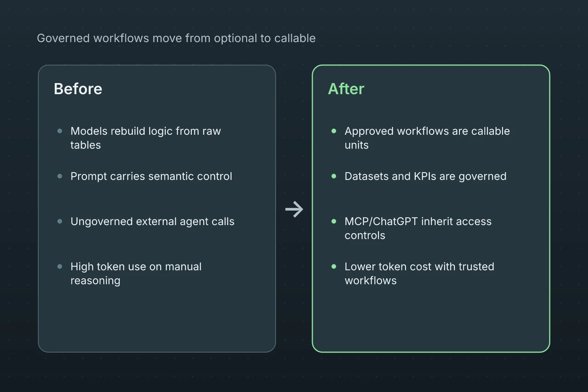Click the 'Before' heading
The width and height of the screenshot is (588, 392).
click(78, 89)
